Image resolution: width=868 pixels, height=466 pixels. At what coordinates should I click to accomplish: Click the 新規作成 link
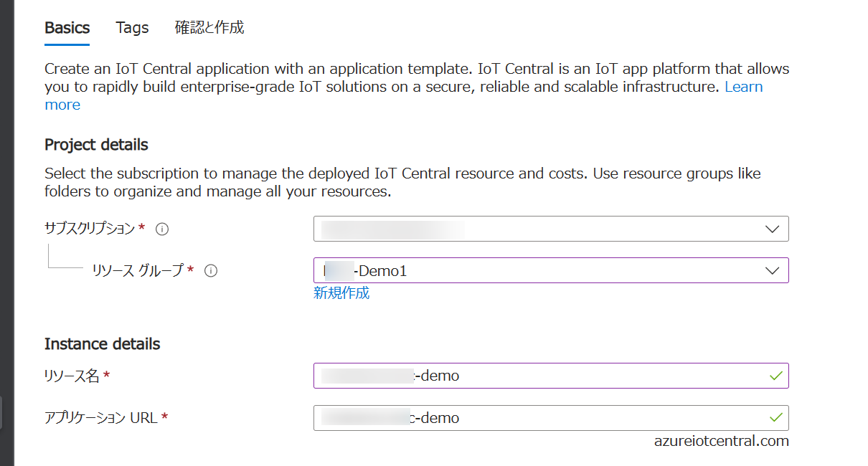pos(341,293)
